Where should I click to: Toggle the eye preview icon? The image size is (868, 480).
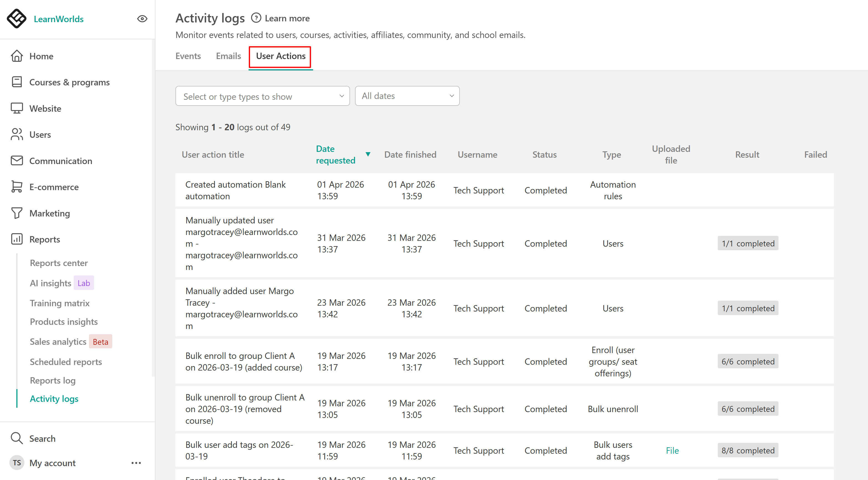pyautogui.click(x=142, y=19)
